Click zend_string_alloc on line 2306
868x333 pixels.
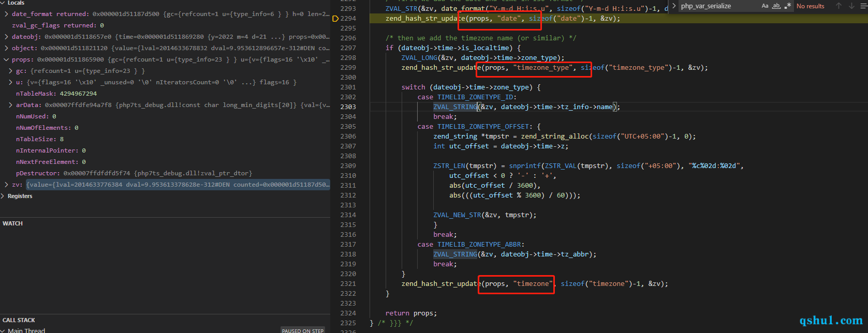tap(555, 137)
